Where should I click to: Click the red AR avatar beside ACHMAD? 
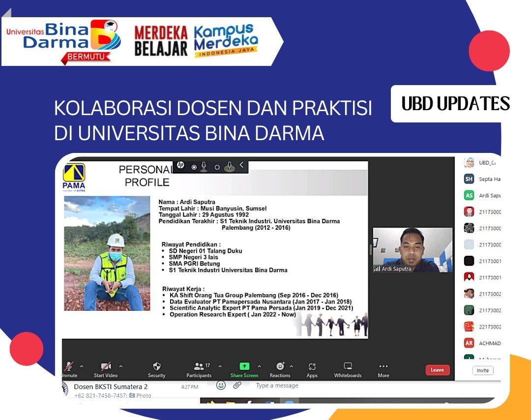coord(469,343)
